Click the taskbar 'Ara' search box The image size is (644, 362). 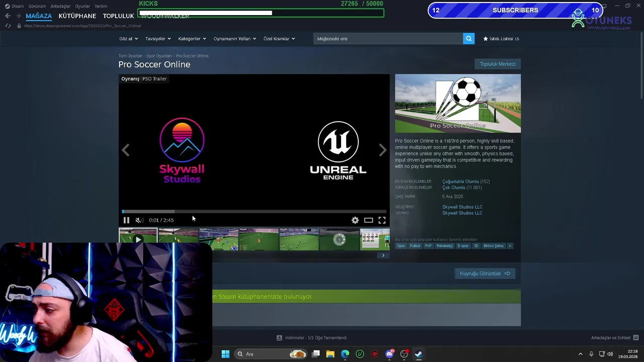[x=271, y=354]
